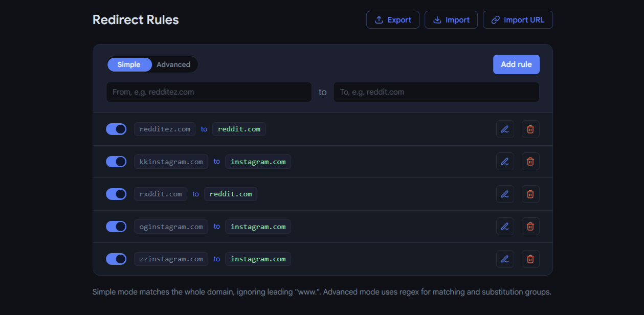
Task: Click instagram.com target in zzinstagram.com row
Action: click(x=258, y=259)
